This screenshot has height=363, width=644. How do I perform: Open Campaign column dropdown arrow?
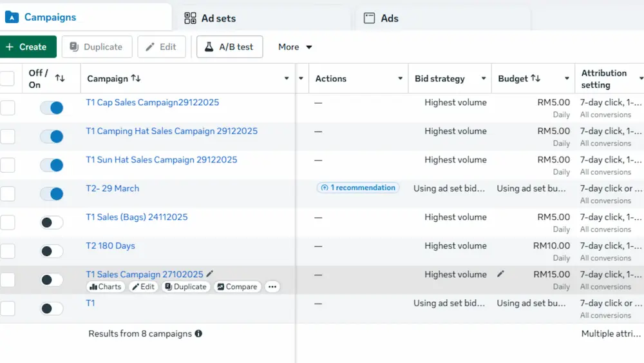pos(287,78)
